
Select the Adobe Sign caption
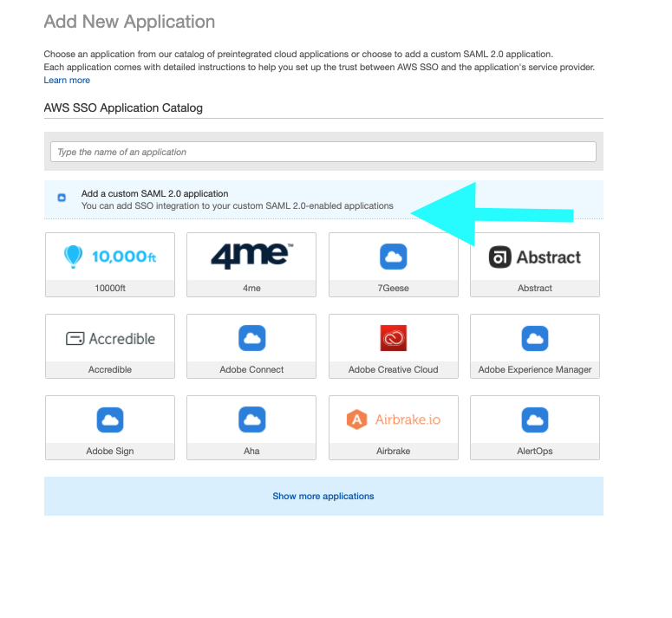[x=110, y=451]
